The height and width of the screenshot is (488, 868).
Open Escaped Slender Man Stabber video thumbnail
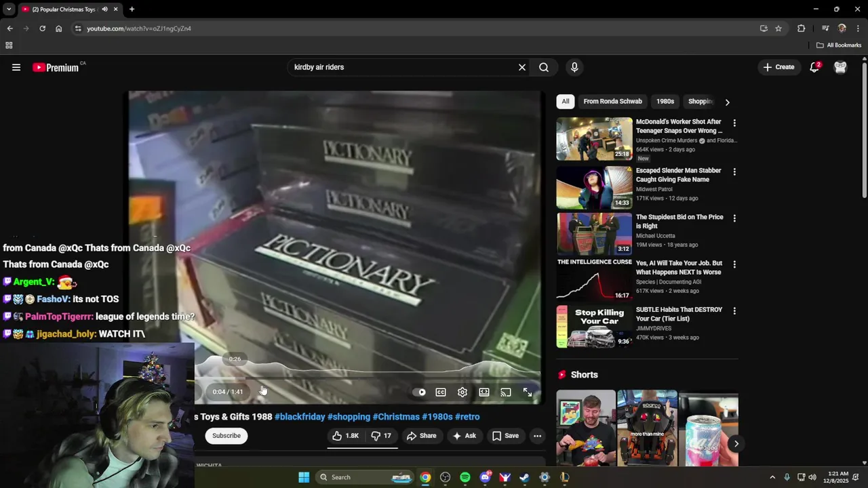coord(594,188)
